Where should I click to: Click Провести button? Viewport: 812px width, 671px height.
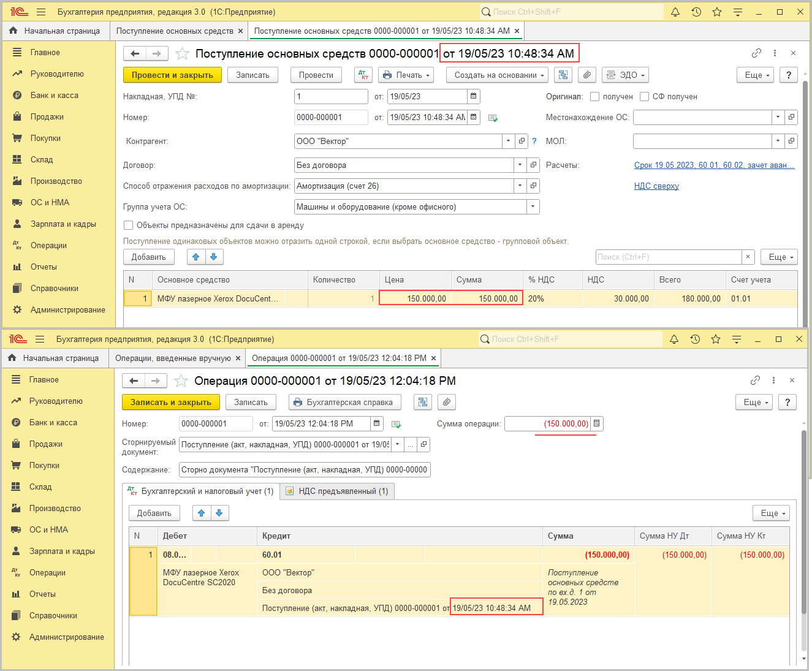pyautogui.click(x=316, y=75)
